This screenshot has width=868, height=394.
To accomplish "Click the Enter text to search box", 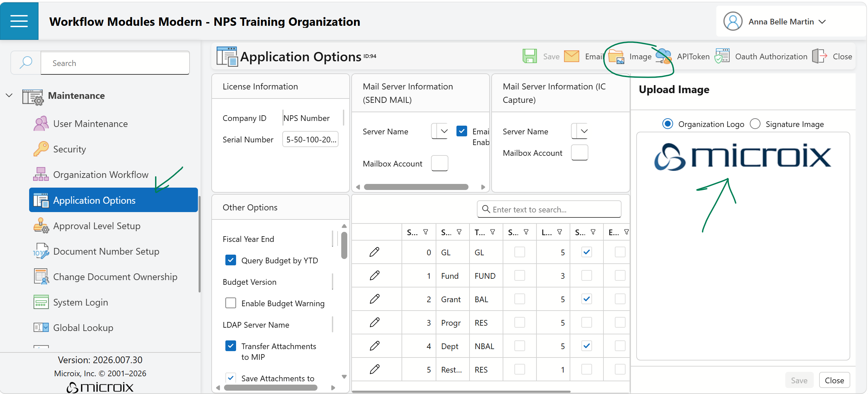I will click(549, 209).
